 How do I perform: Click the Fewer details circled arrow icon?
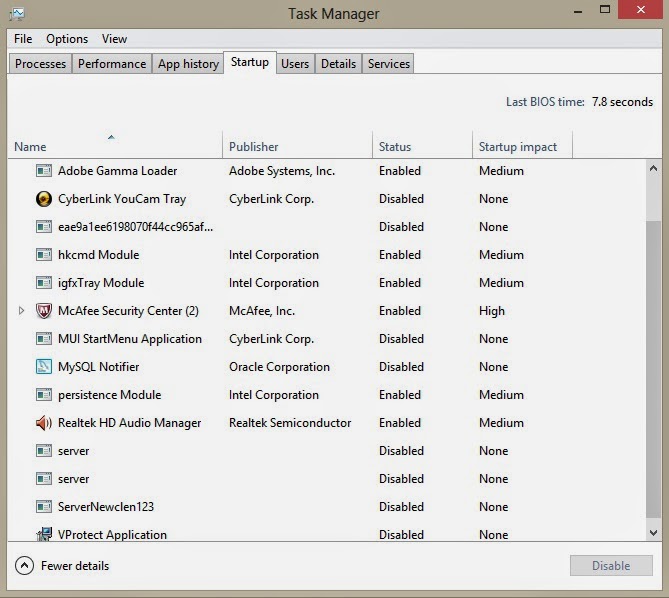click(24, 566)
